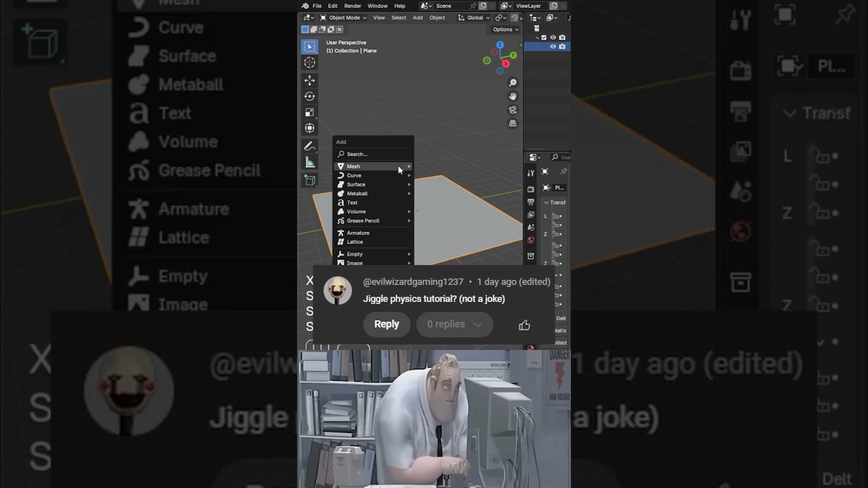Screen dimensions: 868x488
Task: Click the Reply button on the comment
Action: click(x=387, y=325)
